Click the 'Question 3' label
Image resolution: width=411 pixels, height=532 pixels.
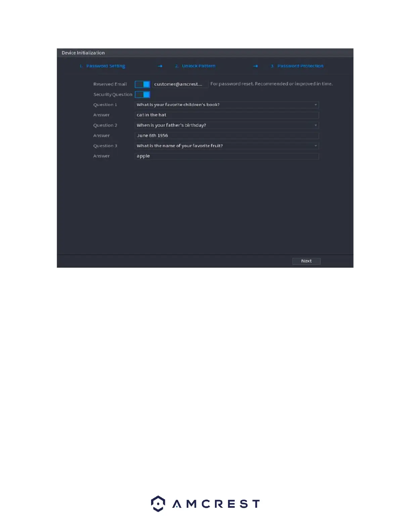(105, 146)
